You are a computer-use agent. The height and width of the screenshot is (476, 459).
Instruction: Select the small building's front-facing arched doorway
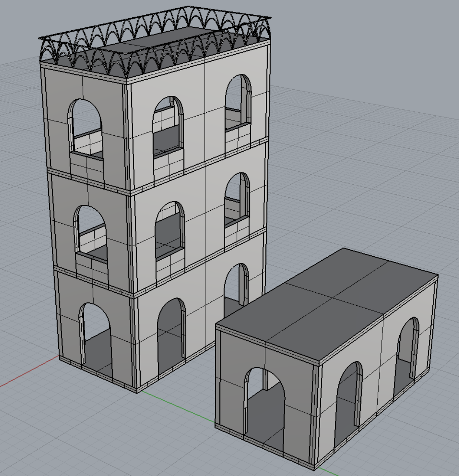(x=264, y=400)
